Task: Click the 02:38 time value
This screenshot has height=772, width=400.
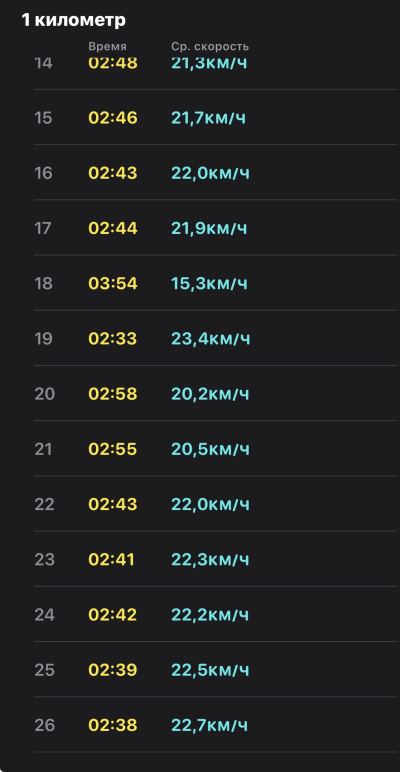Action: 113,725
